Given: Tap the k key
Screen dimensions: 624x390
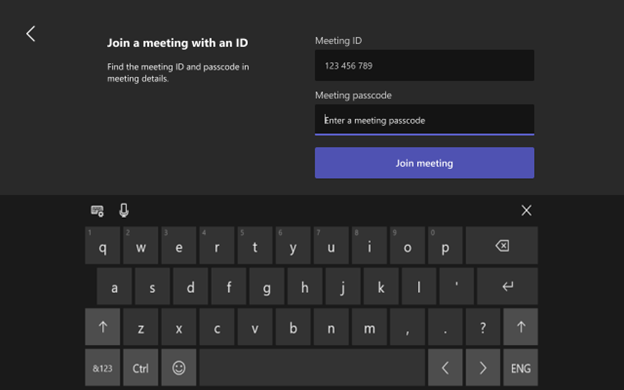Looking at the screenshot, I should (x=381, y=286).
